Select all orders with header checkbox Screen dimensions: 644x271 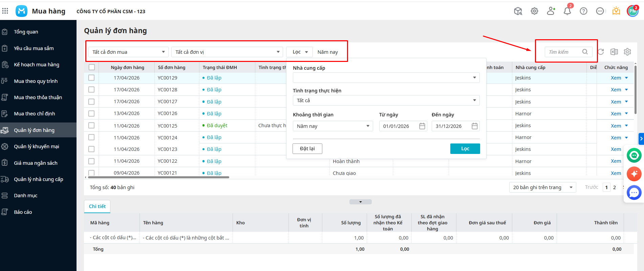[x=91, y=67]
